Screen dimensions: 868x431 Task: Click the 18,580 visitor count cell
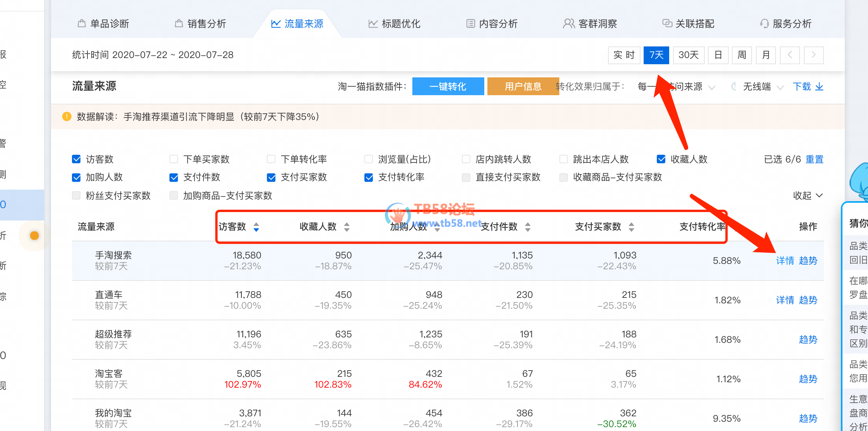tap(247, 255)
